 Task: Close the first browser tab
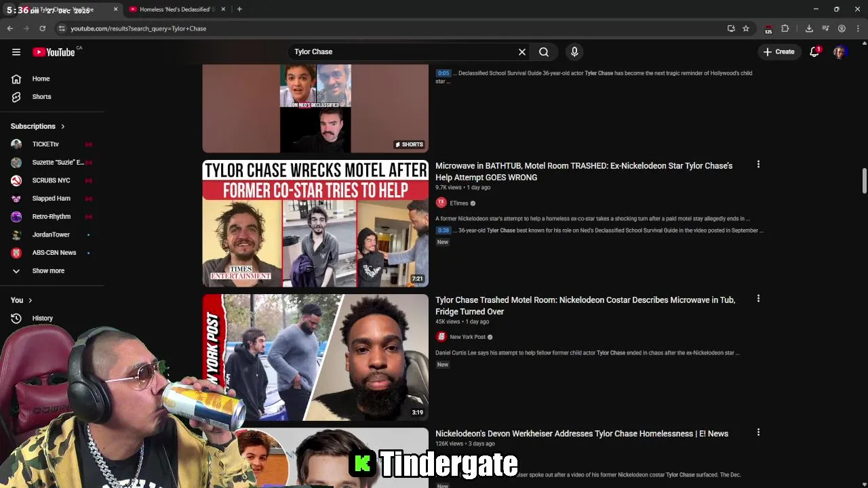coord(115,9)
